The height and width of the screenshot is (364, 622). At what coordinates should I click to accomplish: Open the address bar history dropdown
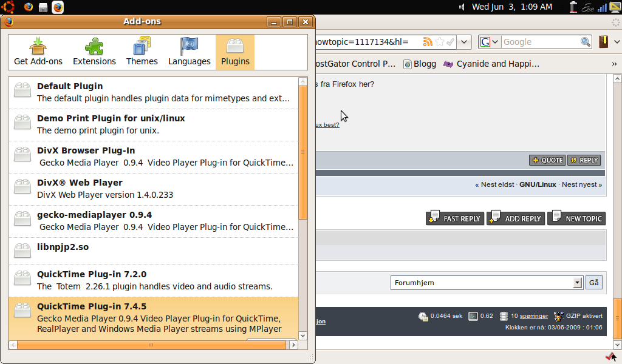(463, 42)
